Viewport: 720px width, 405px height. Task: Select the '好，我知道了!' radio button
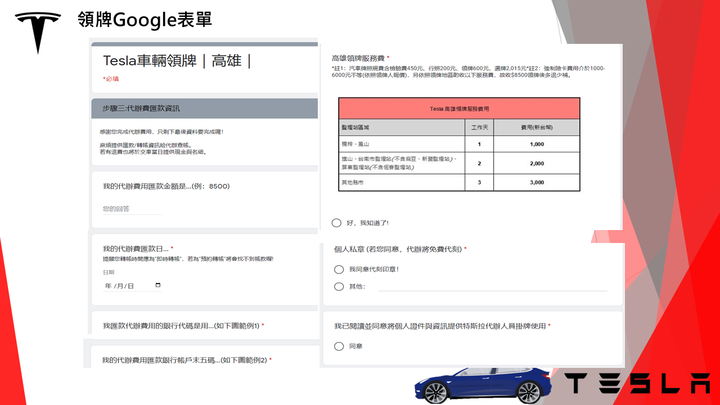[337, 223]
